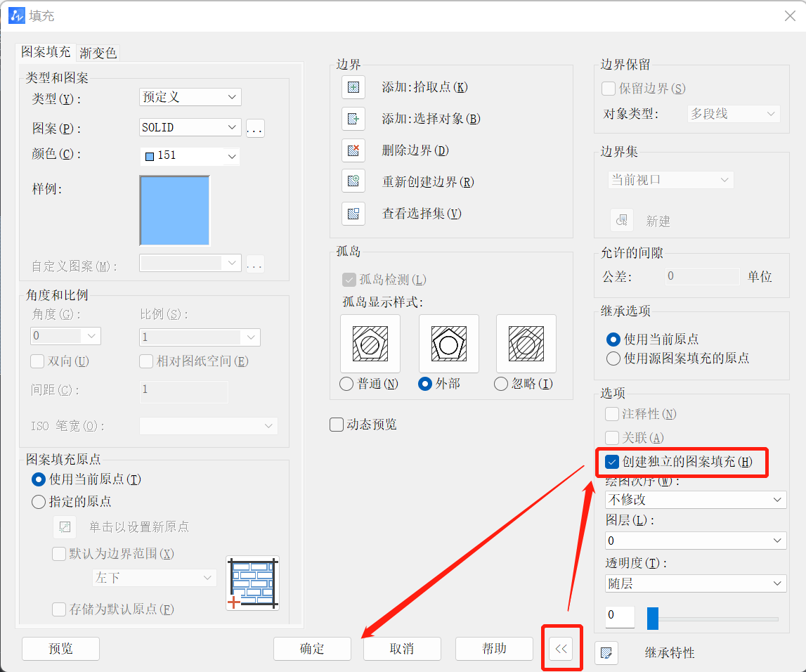Select the Outer (外部) island style image
This screenshot has width=806, height=672.
click(x=449, y=344)
